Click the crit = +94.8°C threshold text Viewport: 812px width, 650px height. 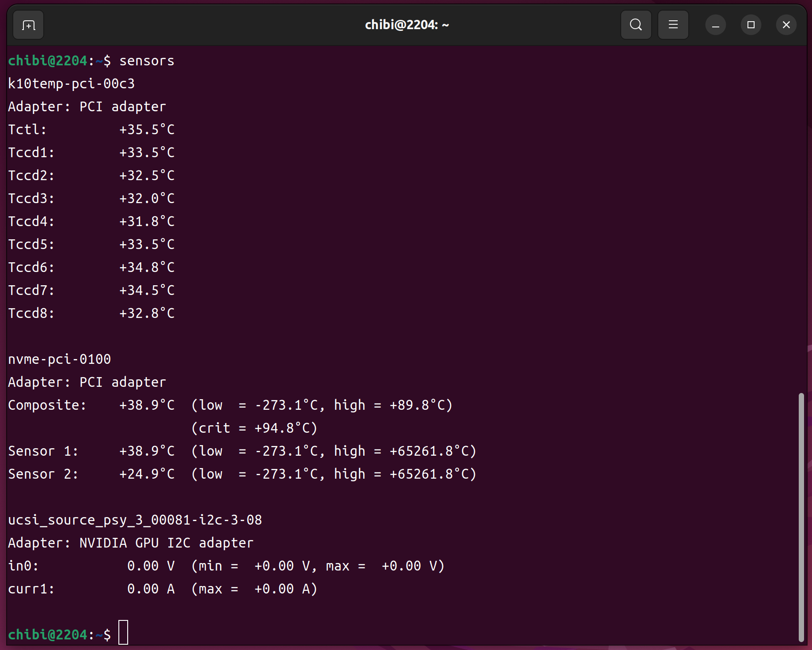[x=254, y=428]
